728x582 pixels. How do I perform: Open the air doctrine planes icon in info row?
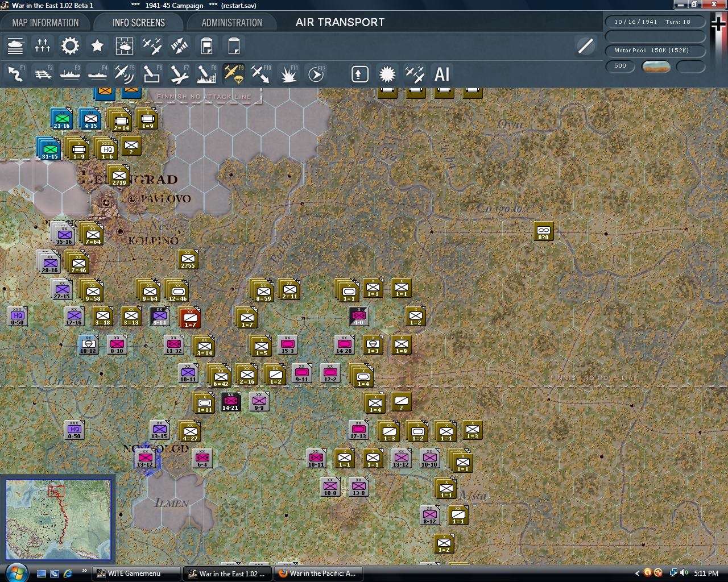tap(152, 46)
